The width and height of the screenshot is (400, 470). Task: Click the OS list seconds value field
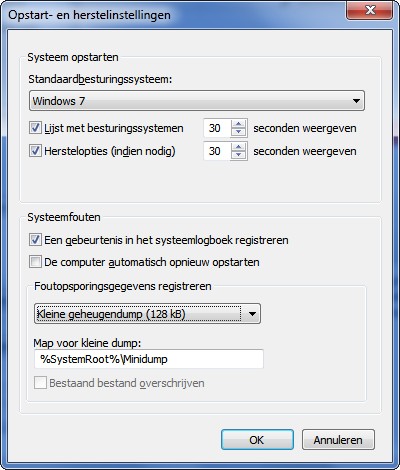(217, 128)
